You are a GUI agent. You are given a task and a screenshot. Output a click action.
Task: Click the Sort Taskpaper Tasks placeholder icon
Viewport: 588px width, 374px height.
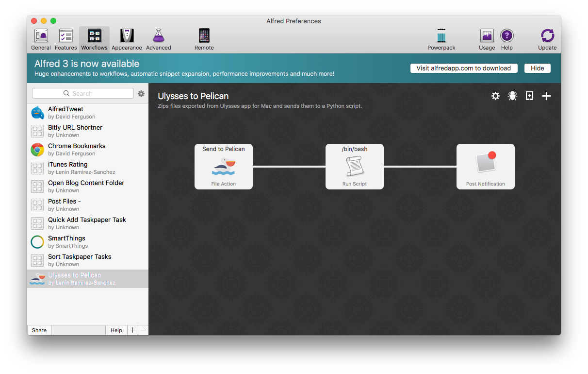[37, 260]
